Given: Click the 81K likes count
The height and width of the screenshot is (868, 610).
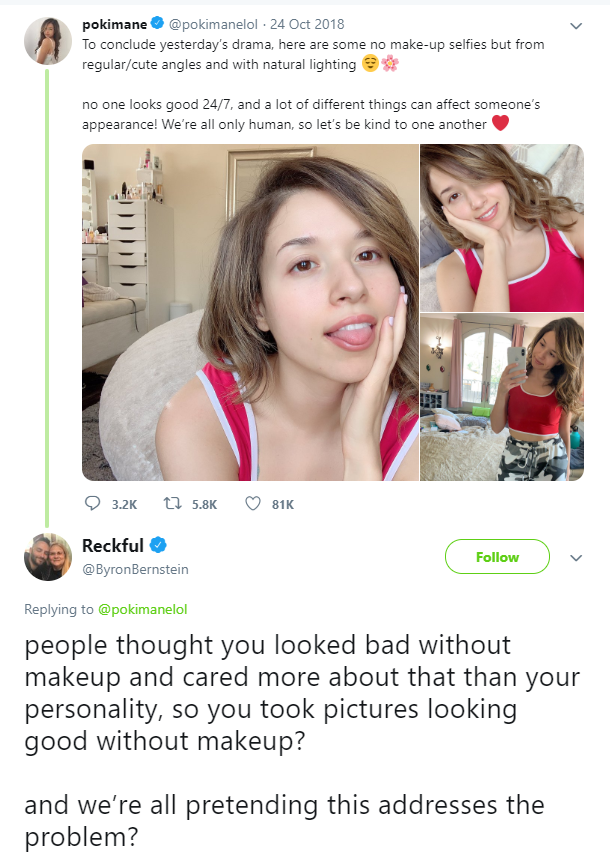Looking at the screenshot, I should tap(283, 505).
